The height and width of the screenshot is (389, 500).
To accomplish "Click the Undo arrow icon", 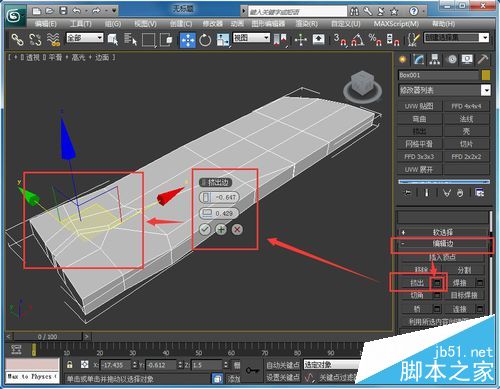I will (x=77, y=11).
